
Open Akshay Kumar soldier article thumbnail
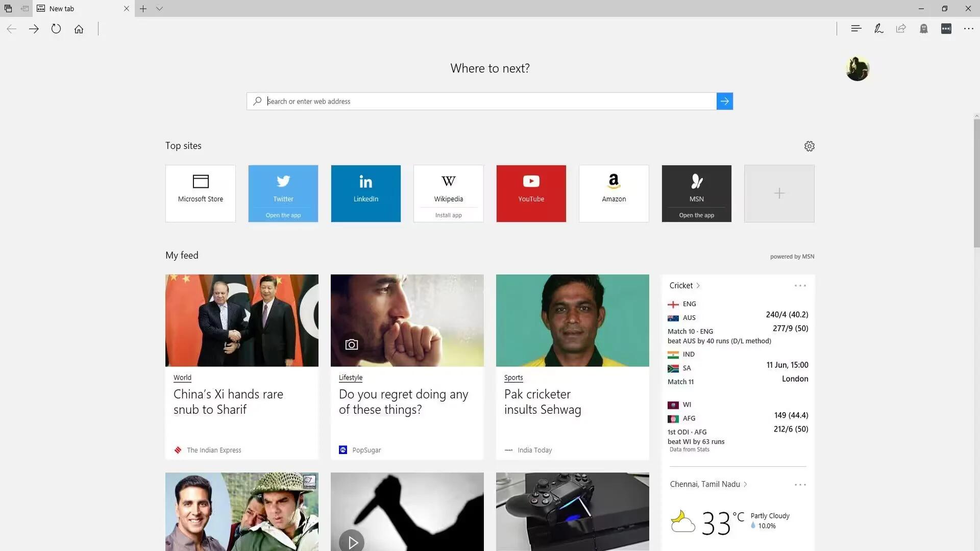pyautogui.click(x=242, y=512)
